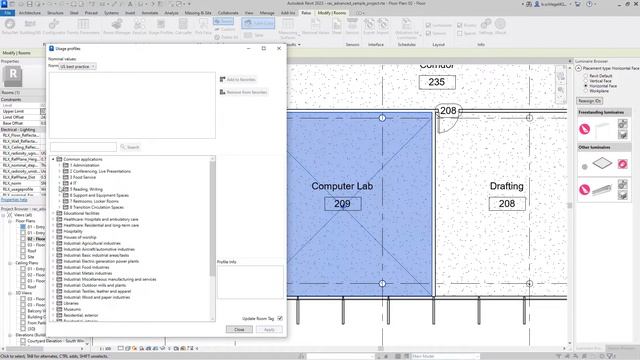640x360 pixels.
Task: Open the Architecture ribbon tab
Action: tap(30, 13)
